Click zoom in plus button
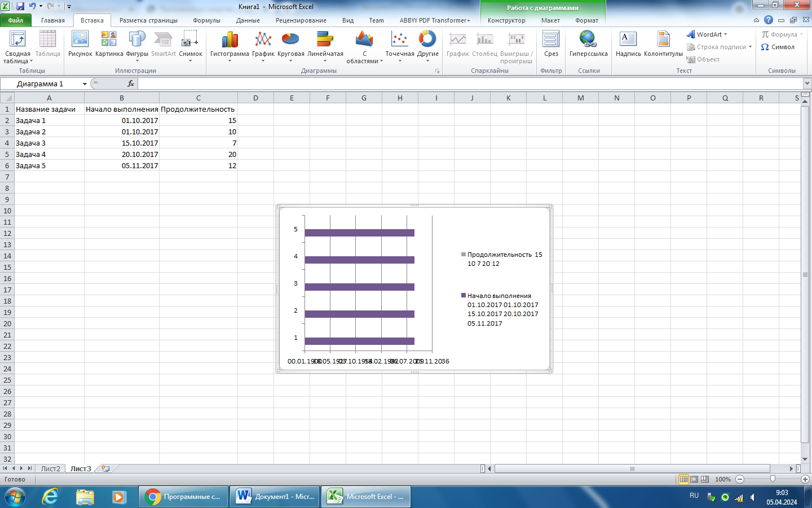 (x=805, y=479)
